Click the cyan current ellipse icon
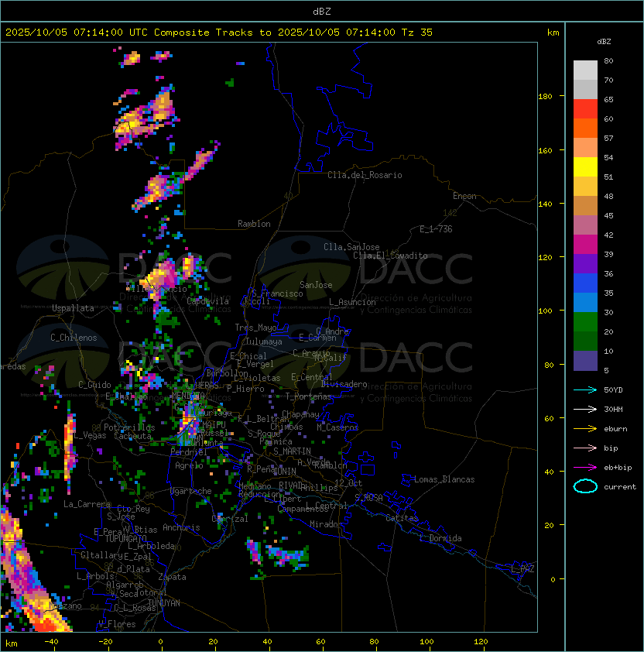This screenshot has height=652, width=644. tap(585, 486)
